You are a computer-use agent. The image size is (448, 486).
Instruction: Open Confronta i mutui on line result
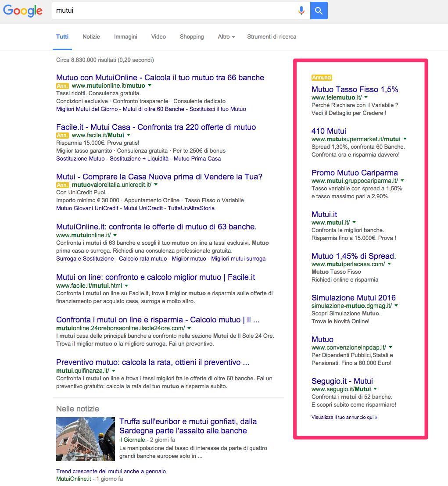[x=158, y=320]
